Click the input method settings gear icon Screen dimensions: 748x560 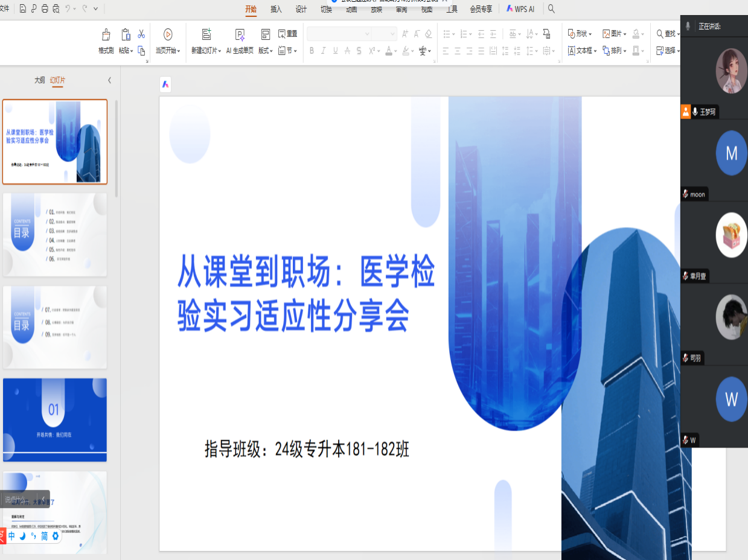(x=56, y=536)
